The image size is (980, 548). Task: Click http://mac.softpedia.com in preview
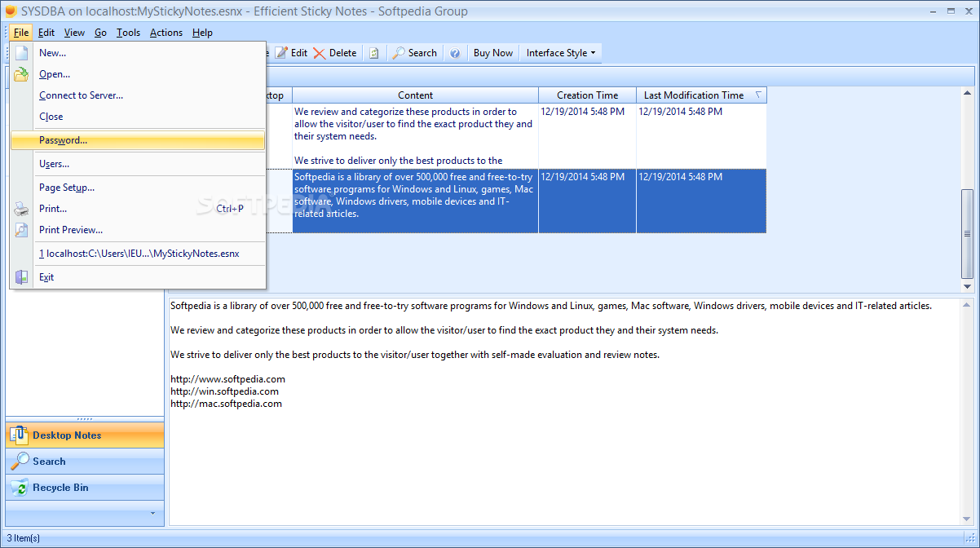pos(226,404)
